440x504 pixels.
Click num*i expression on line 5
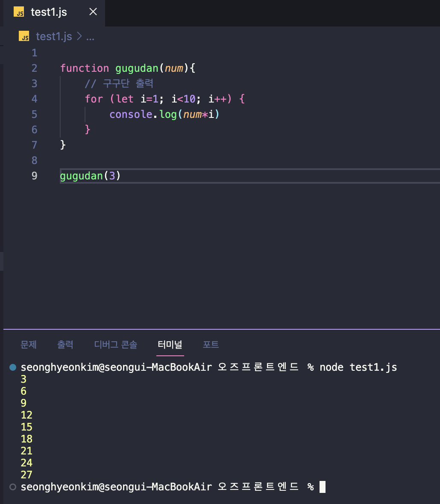tap(198, 114)
